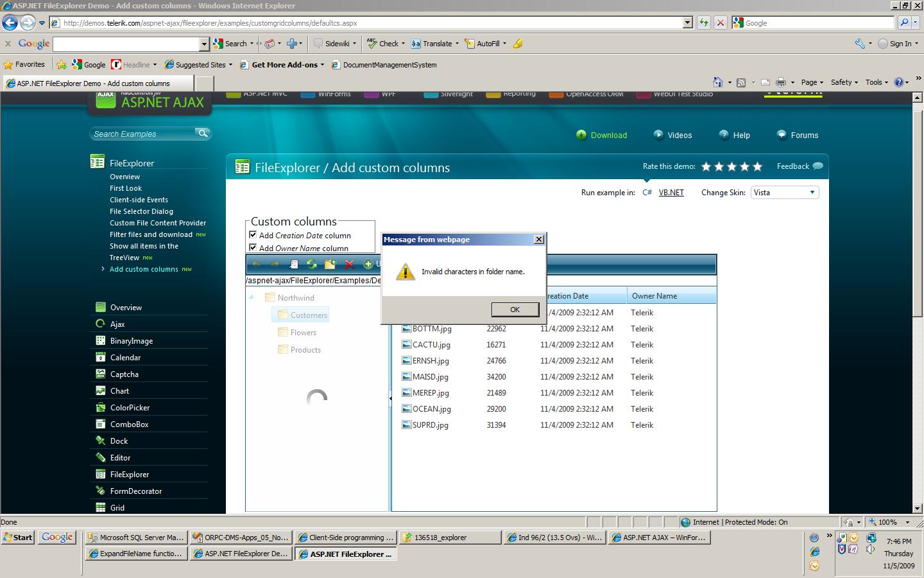Select the SUPRD.jpg file row
Screen dimensions: 924x578
(556, 425)
